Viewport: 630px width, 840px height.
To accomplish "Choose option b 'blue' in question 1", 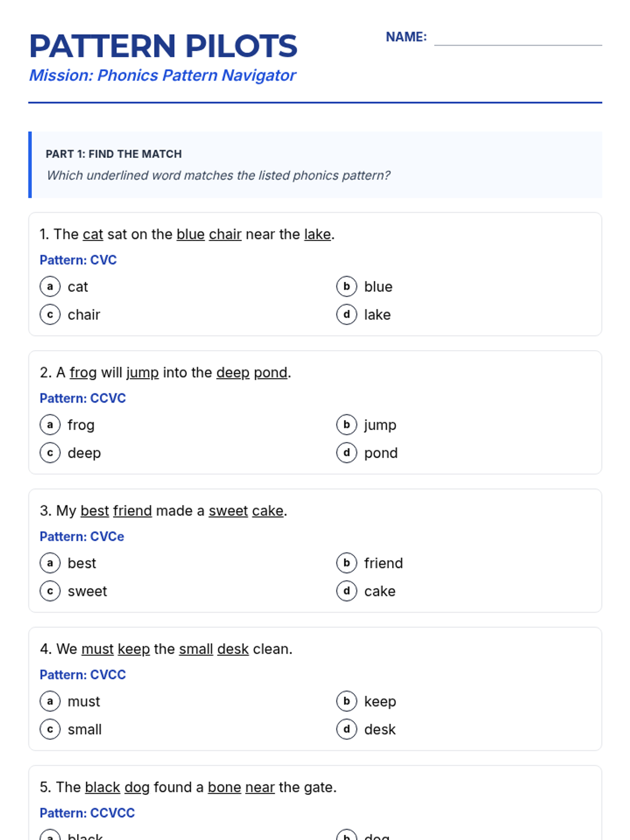I will pos(346,287).
